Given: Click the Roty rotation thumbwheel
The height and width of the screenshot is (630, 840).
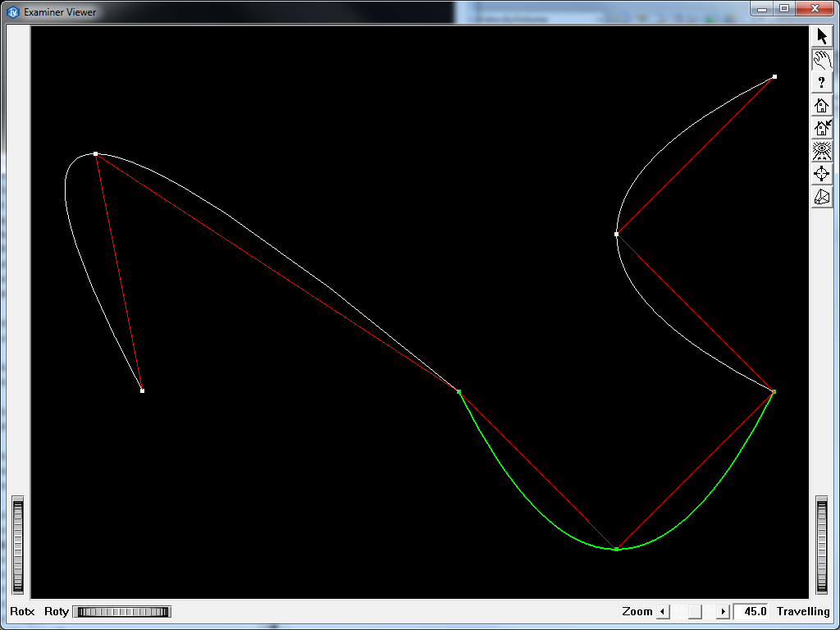Looking at the screenshot, I should (121, 611).
